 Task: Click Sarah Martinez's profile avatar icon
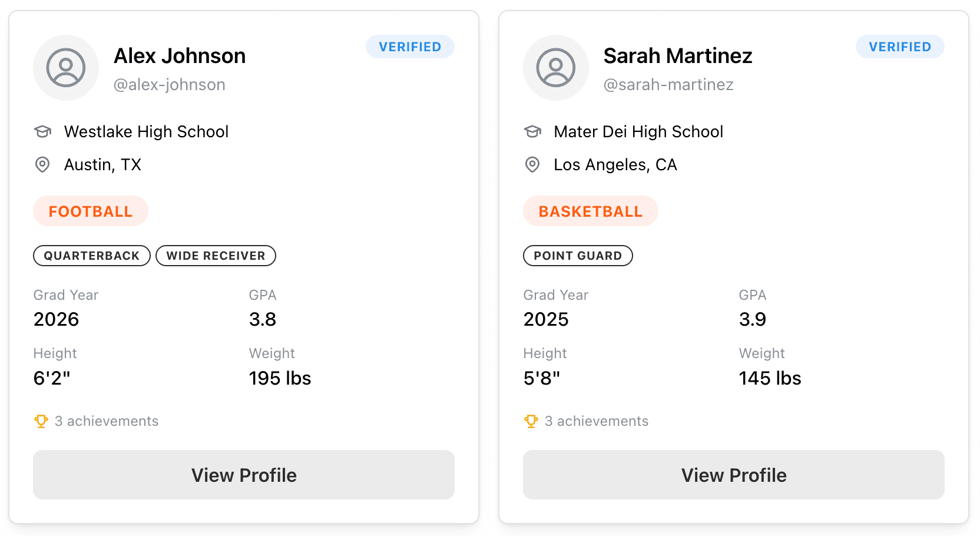click(556, 68)
